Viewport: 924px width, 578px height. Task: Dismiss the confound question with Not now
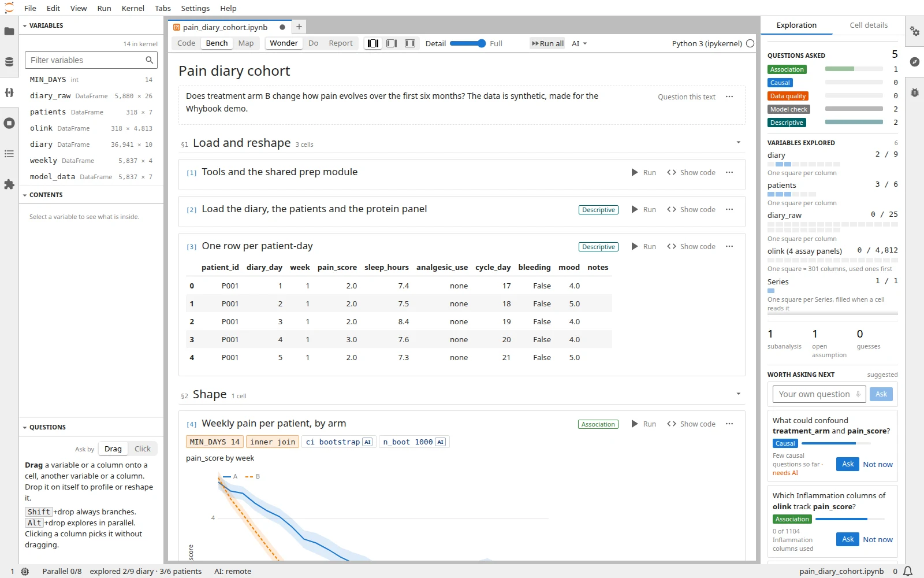pos(878,464)
